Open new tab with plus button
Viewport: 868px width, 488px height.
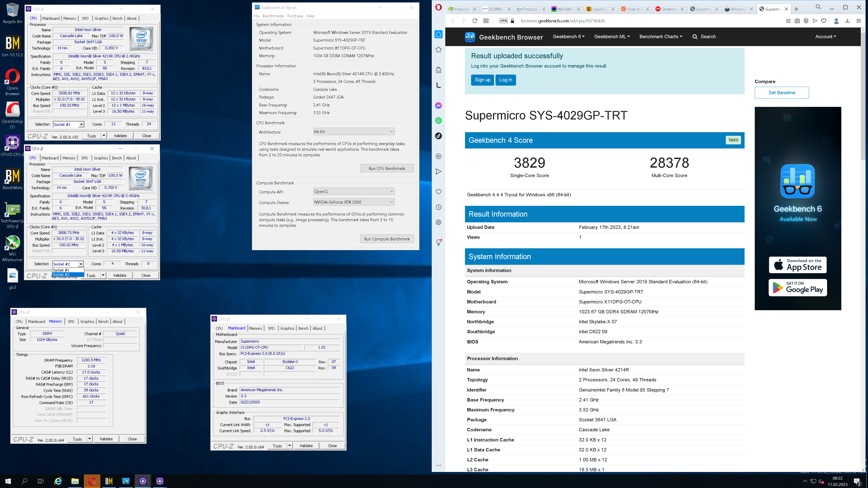point(797,9)
